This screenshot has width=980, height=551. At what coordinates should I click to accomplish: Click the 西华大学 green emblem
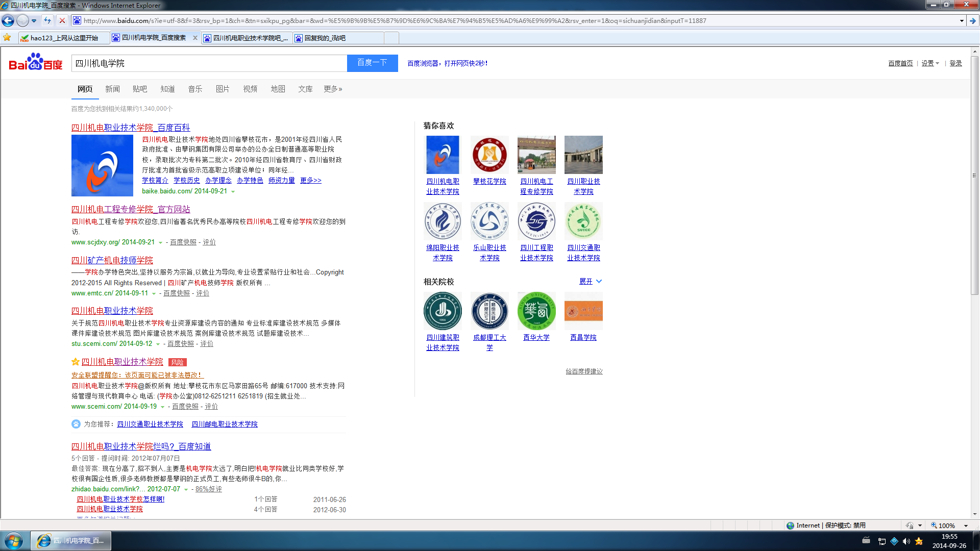(536, 311)
